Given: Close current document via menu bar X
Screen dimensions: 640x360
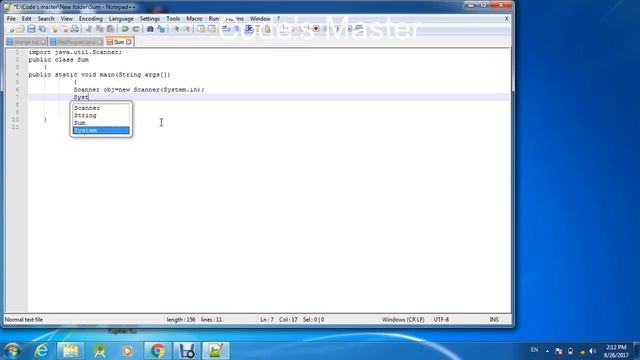Looking at the screenshot, I should (x=507, y=19).
